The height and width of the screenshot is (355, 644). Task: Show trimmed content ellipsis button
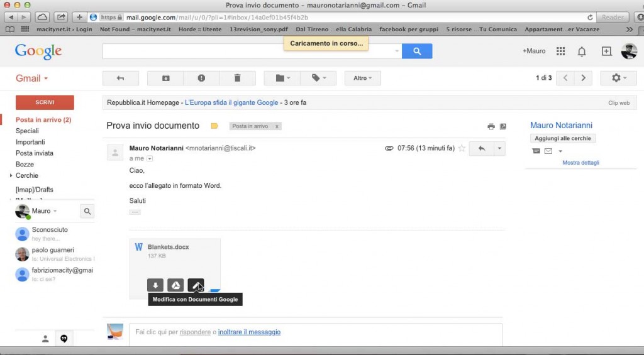135,212
